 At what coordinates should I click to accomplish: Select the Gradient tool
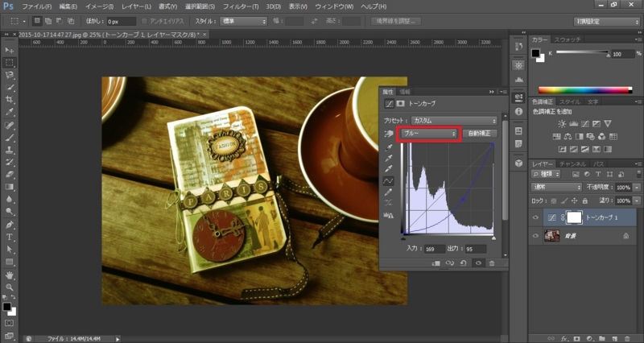10,187
